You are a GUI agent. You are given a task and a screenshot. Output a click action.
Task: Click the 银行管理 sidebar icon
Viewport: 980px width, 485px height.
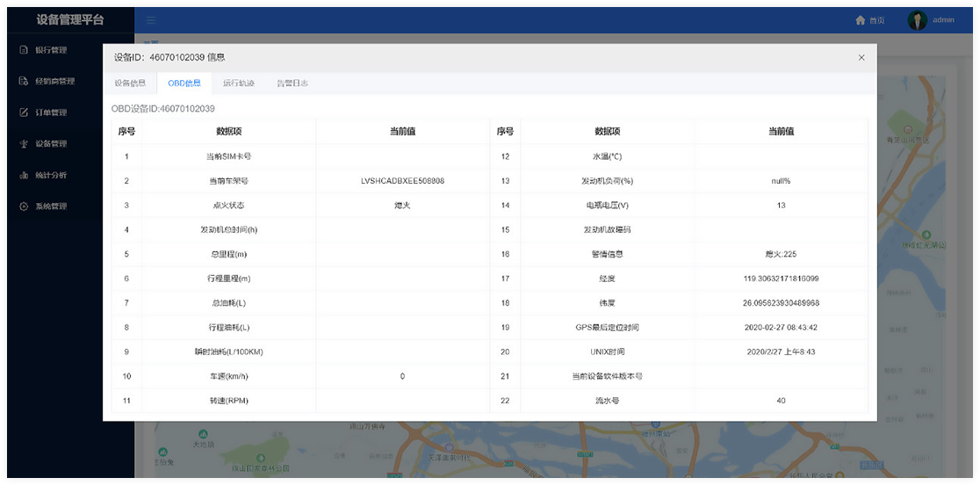(24, 50)
